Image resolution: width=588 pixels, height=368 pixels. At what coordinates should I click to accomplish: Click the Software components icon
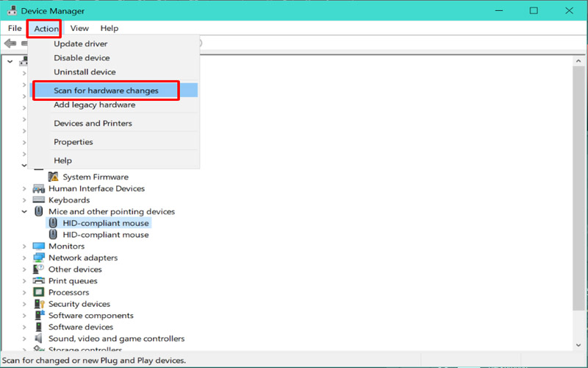coord(39,315)
